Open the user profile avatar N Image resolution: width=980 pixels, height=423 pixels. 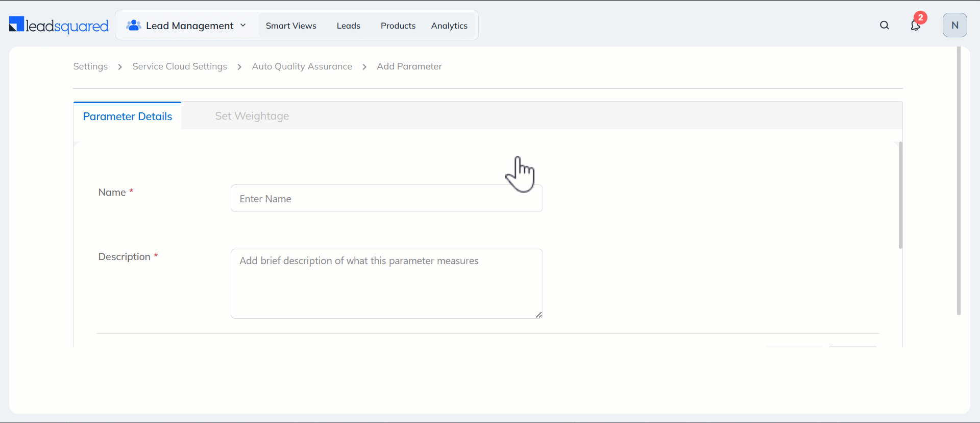coord(954,25)
